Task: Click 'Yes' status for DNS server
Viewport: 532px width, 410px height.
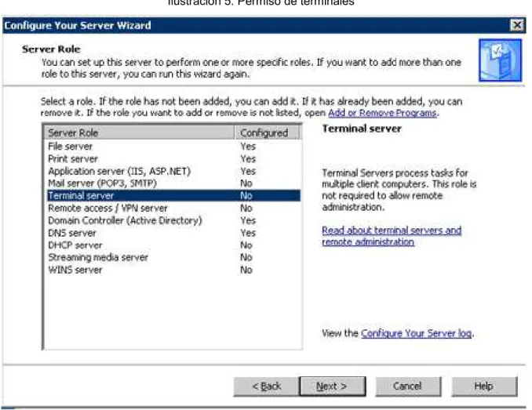Action: pos(248,233)
